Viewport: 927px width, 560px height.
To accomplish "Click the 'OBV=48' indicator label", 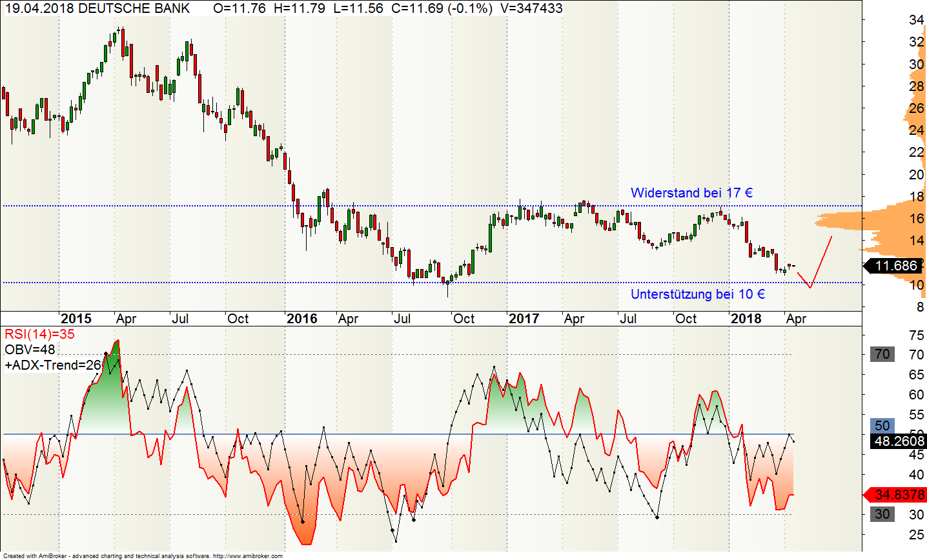I will [30, 350].
